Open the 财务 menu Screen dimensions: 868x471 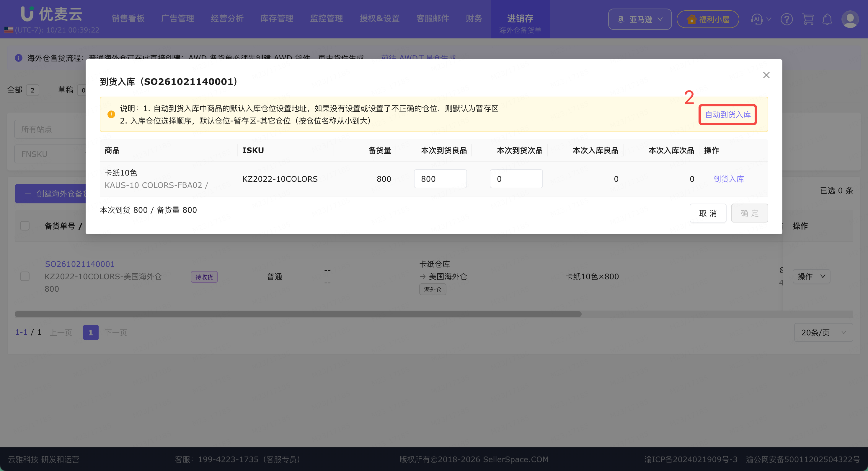coord(474,19)
